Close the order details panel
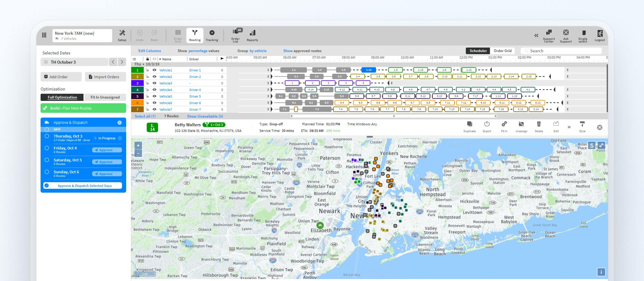The width and height of the screenshot is (644, 281). pyautogui.click(x=599, y=127)
